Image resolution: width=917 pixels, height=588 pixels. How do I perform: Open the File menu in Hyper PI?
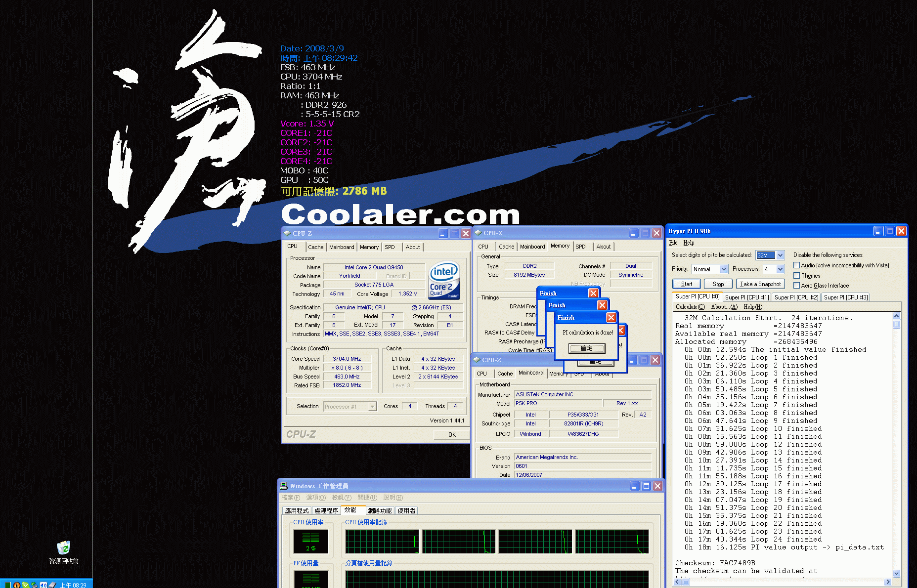click(673, 243)
